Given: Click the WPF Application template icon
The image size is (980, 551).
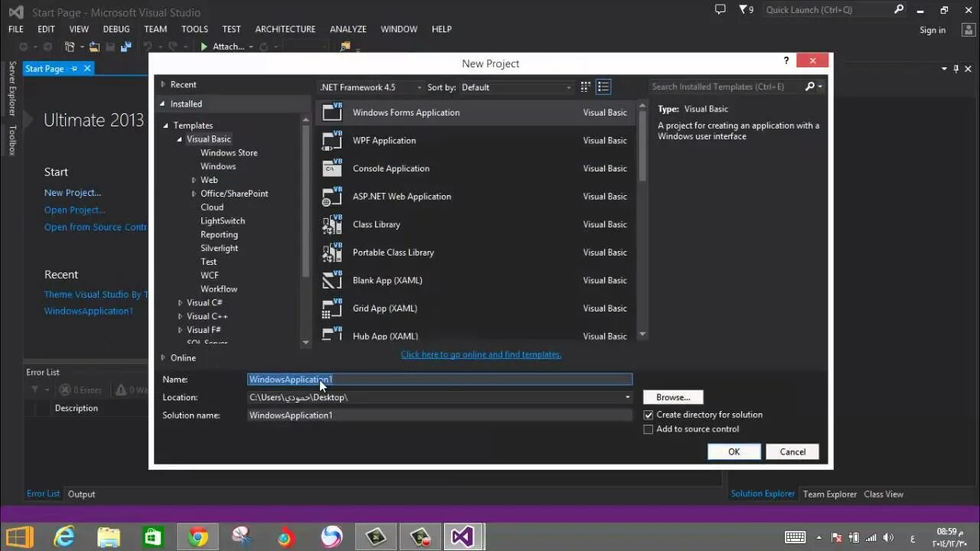Looking at the screenshot, I should click(332, 140).
